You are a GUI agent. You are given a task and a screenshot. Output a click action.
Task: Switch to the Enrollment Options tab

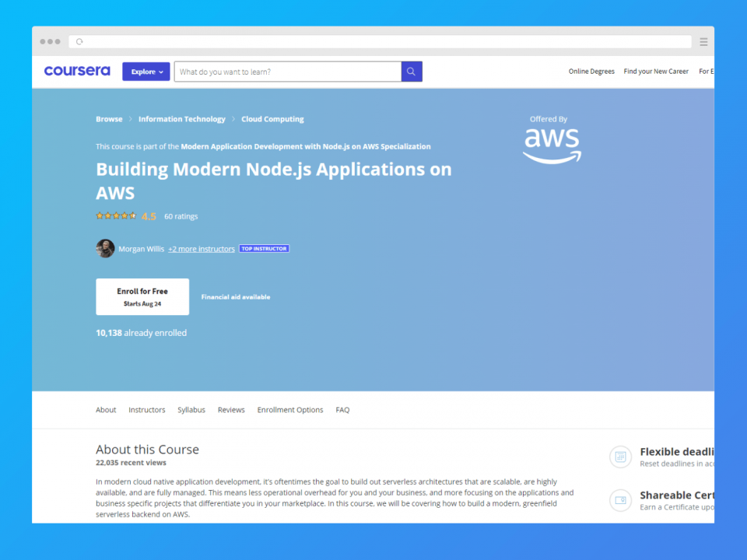coord(290,410)
